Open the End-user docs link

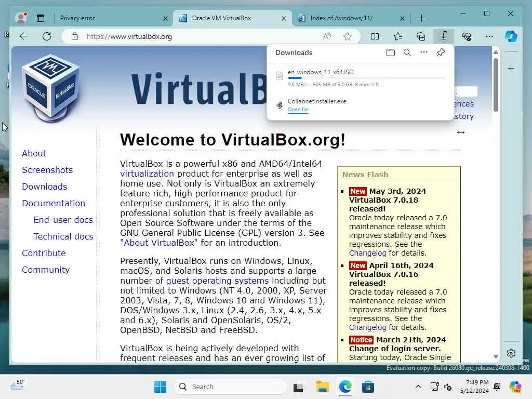(x=63, y=220)
